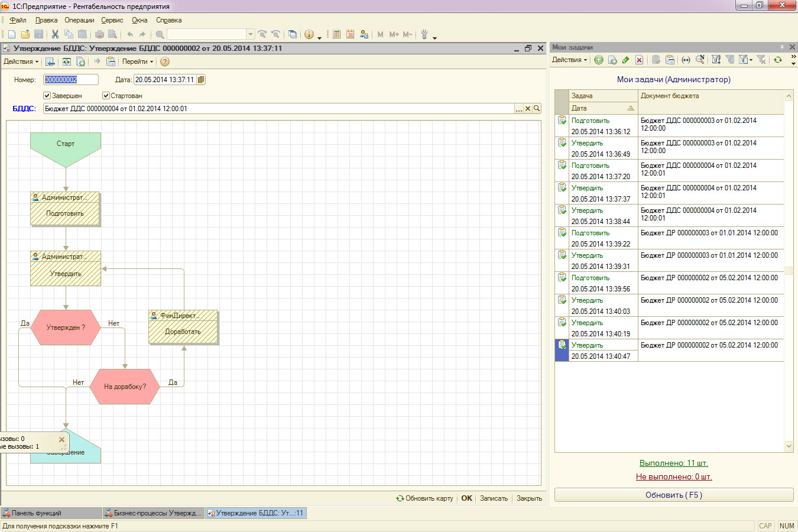The height and width of the screenshot is (532, 798).
Task: Create a new document via main toolbar
Action: (11, 34)
